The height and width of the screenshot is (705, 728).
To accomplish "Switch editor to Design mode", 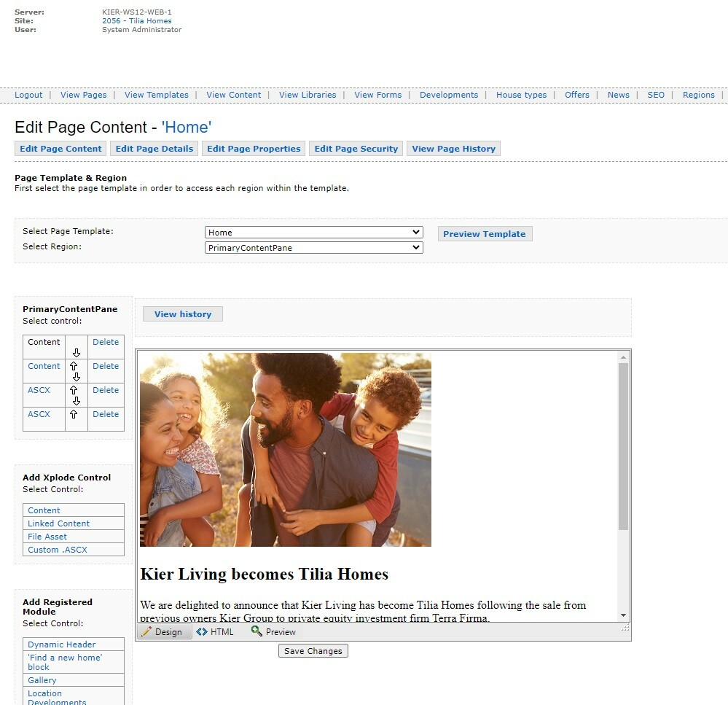I will (x=165, y=632).
